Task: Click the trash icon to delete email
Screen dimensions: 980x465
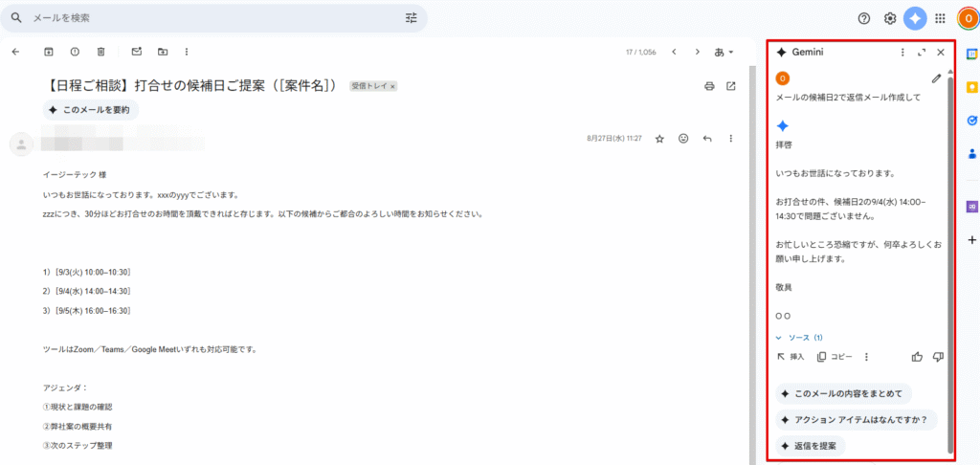Action: click(101, 52)
